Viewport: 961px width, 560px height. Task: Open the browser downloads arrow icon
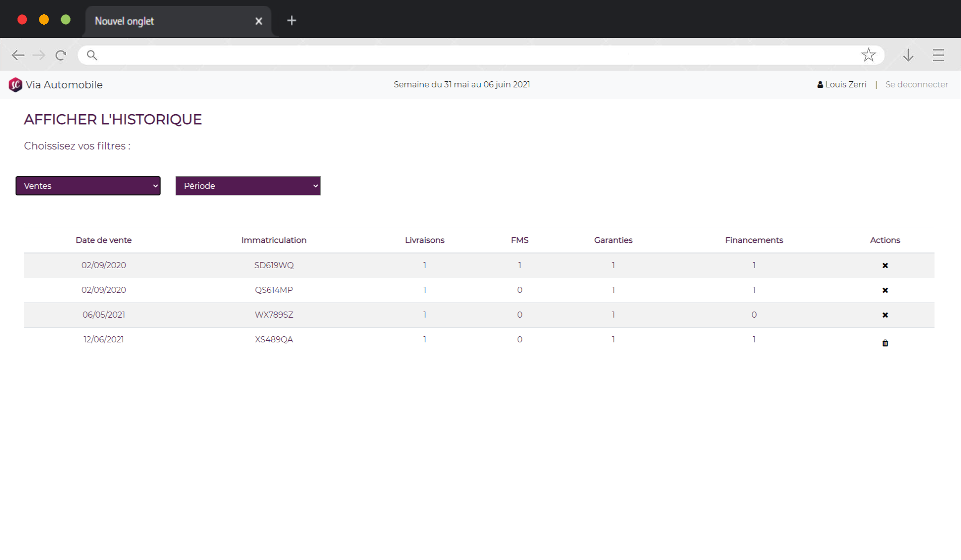click(908, 55)
